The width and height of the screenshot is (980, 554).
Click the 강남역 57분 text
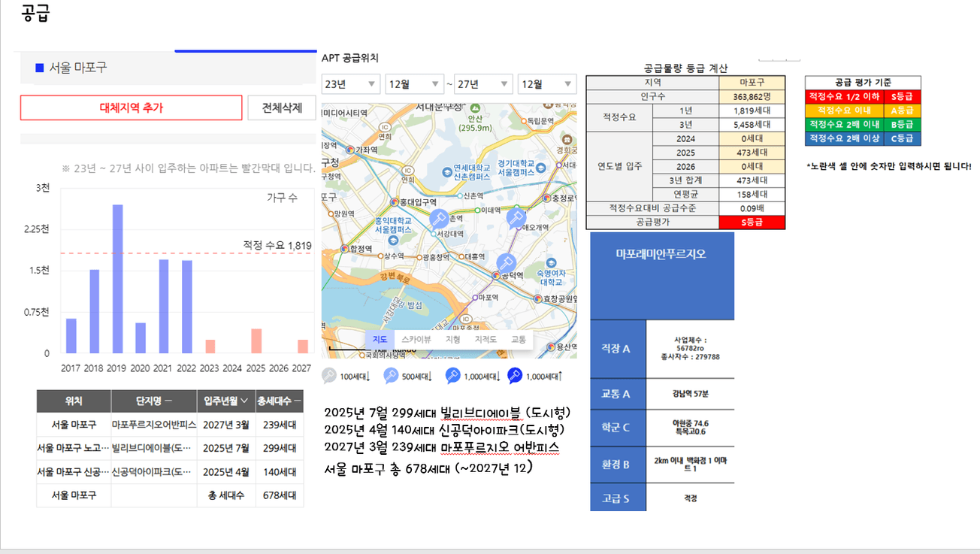691,392
